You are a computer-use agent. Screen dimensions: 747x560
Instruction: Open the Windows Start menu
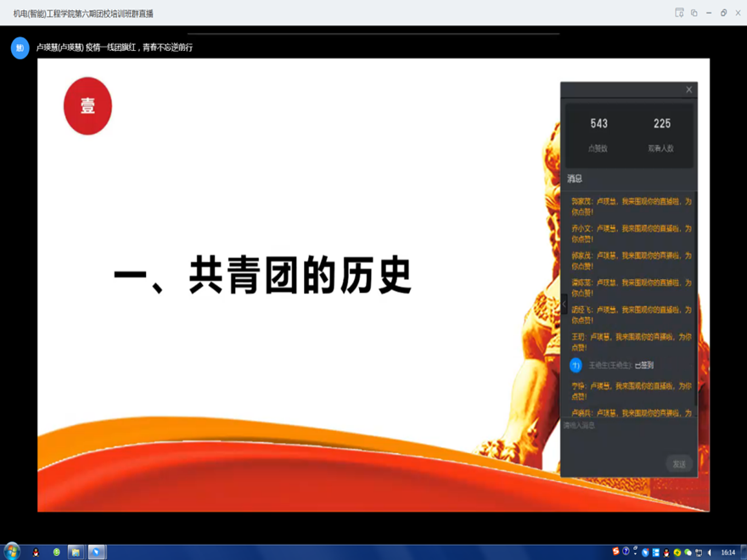(12, 552)
